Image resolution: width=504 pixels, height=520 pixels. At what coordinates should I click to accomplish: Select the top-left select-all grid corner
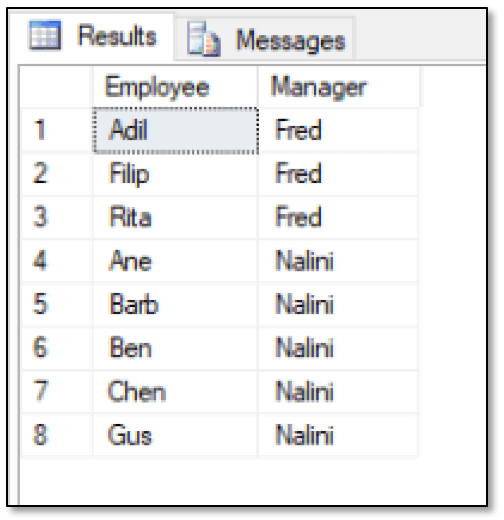pyautogui.click(x=57, y=87)
